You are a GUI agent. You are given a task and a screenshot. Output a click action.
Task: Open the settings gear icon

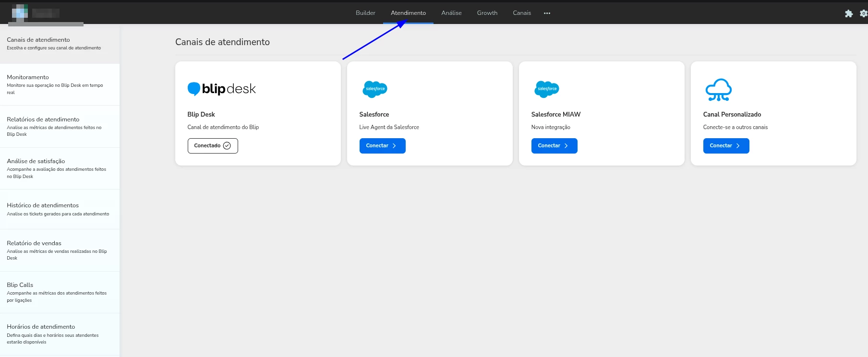(864, 13)
